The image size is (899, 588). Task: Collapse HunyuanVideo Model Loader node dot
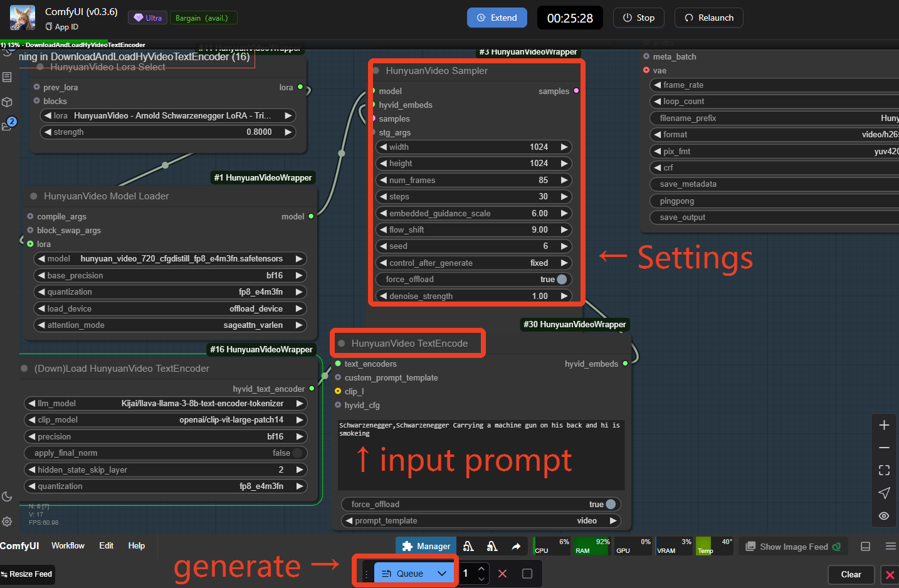[34, 196]
